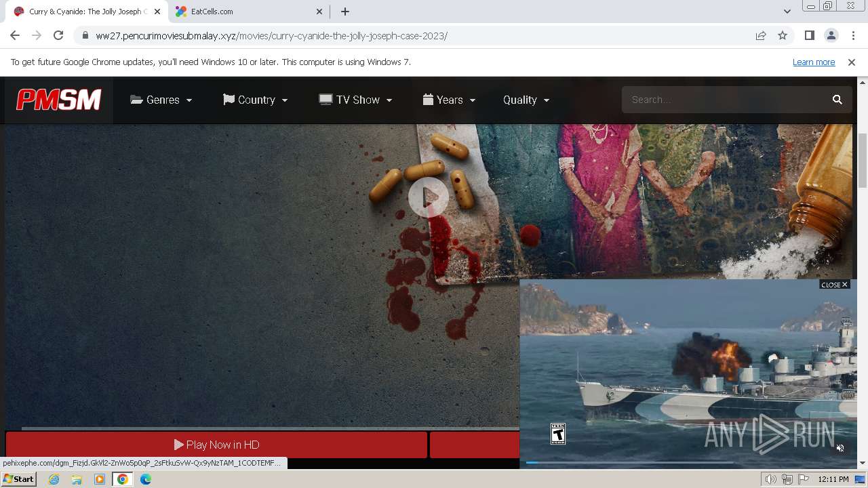Click the ESRB Teen rating badge
Viewport: 868px width, 488px height.
tap(558, 434)
